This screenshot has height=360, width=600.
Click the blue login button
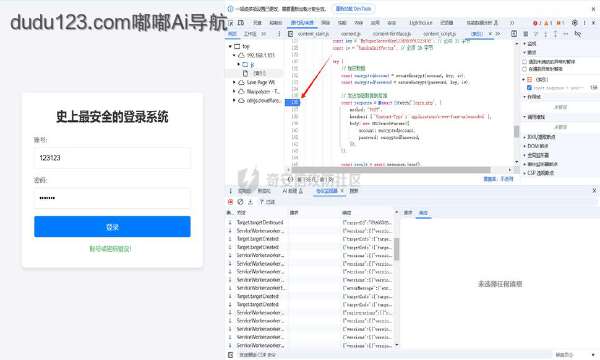[x=112, y=227]
